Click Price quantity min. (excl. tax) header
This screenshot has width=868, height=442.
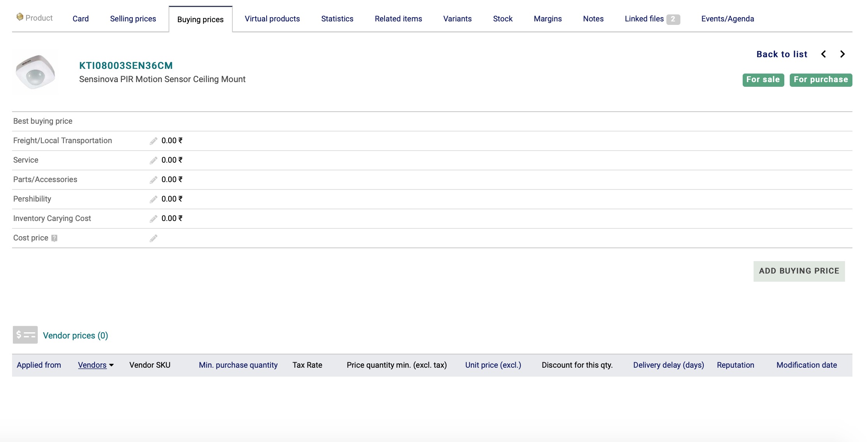(x=397, y=365)
